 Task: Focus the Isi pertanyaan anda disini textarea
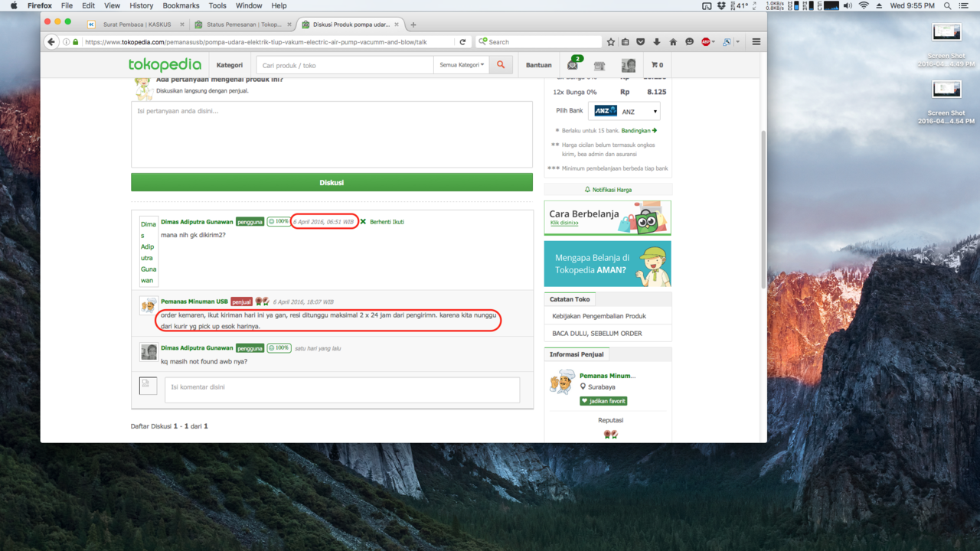(x=332, y=134)
